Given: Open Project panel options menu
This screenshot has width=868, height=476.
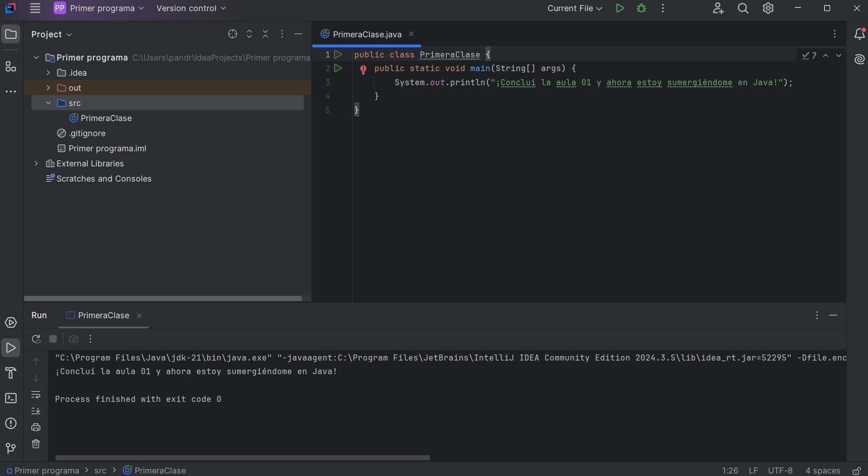Looking at the screenshot, I should pos(282,34).
